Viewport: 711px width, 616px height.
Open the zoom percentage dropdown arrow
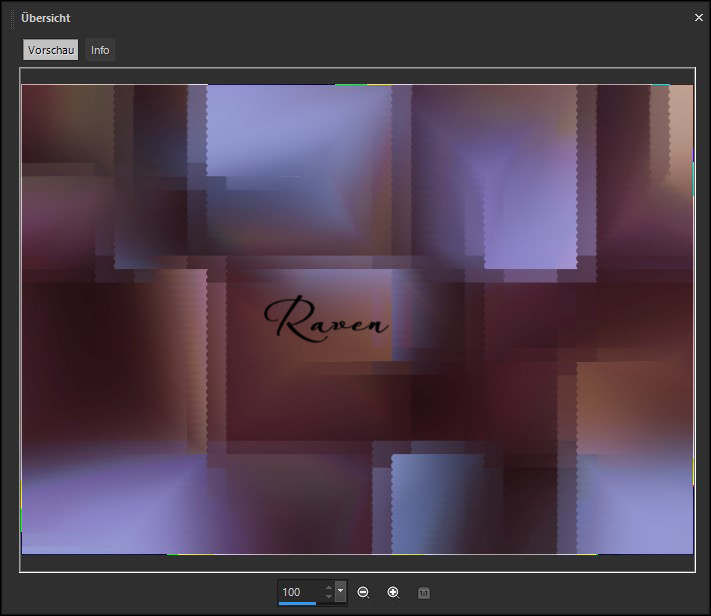341,591
